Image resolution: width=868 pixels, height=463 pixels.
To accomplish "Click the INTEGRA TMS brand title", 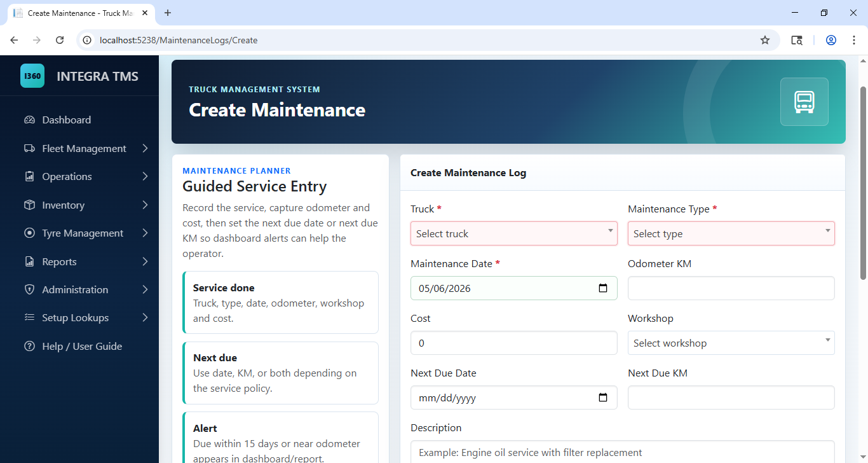I will tap(97, 76).
